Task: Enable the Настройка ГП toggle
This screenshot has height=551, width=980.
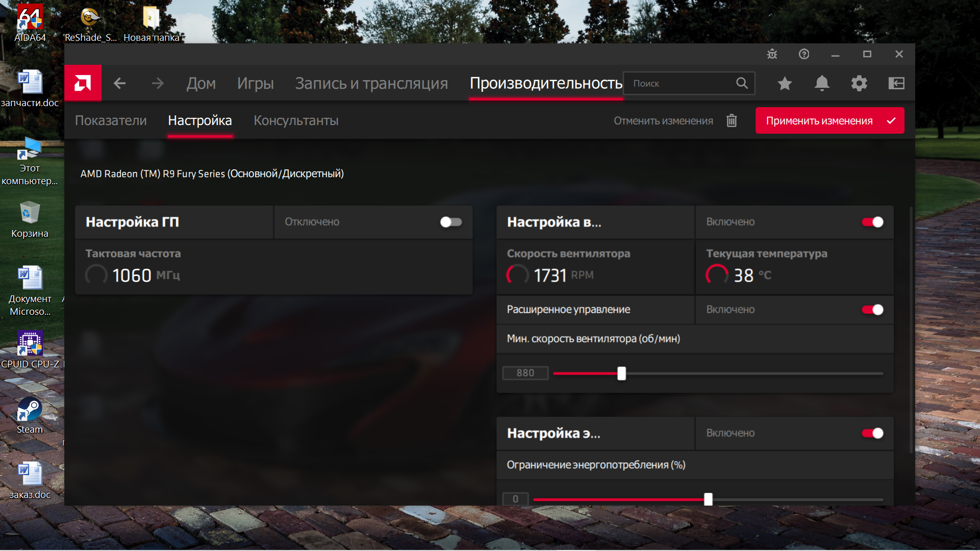Action: 451,222
